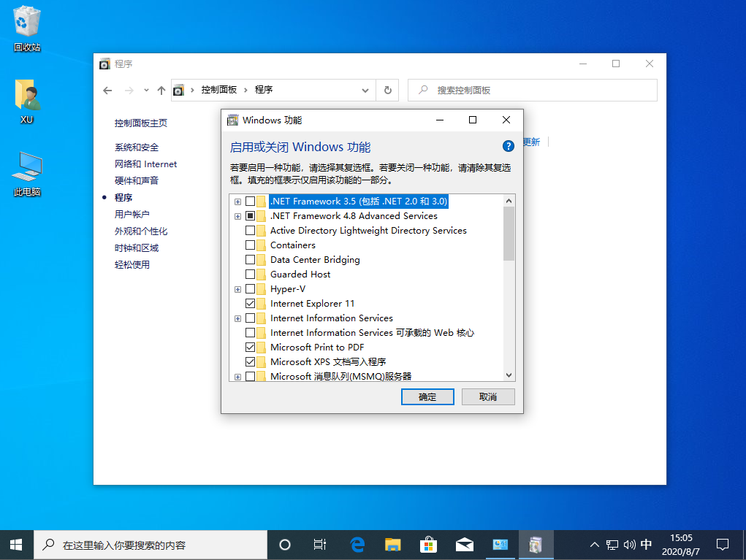Click the help question mark icon
The width and height of the screenshot is (746, 560).
pos(508,146)
